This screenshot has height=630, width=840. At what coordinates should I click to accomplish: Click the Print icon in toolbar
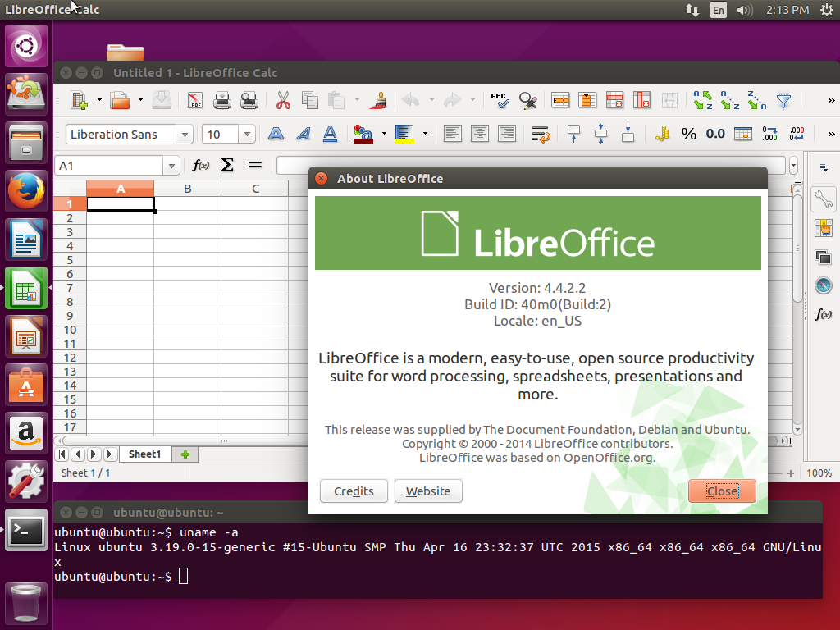[221, 100]
